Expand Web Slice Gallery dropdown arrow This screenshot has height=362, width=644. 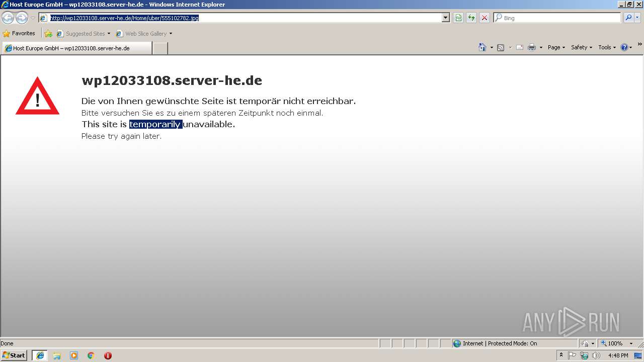(x=171, y=34)
